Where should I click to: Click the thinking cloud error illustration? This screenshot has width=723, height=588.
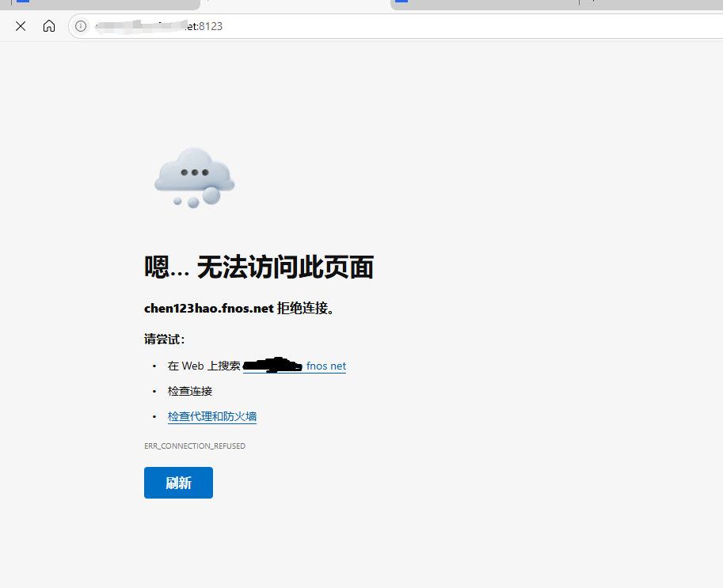(x=194, y=177)
